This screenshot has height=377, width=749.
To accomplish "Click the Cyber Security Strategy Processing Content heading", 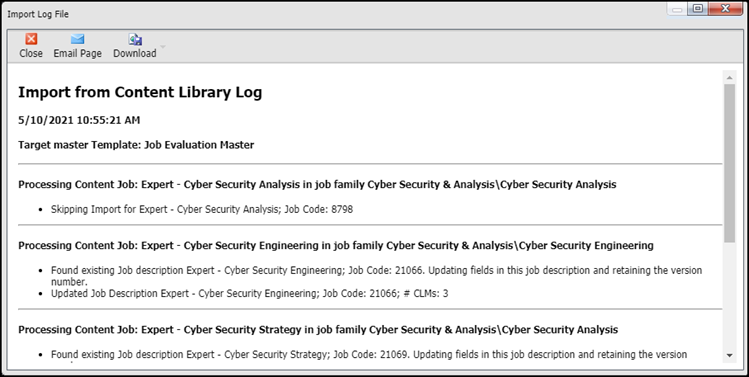I will (x=318, y=330).
